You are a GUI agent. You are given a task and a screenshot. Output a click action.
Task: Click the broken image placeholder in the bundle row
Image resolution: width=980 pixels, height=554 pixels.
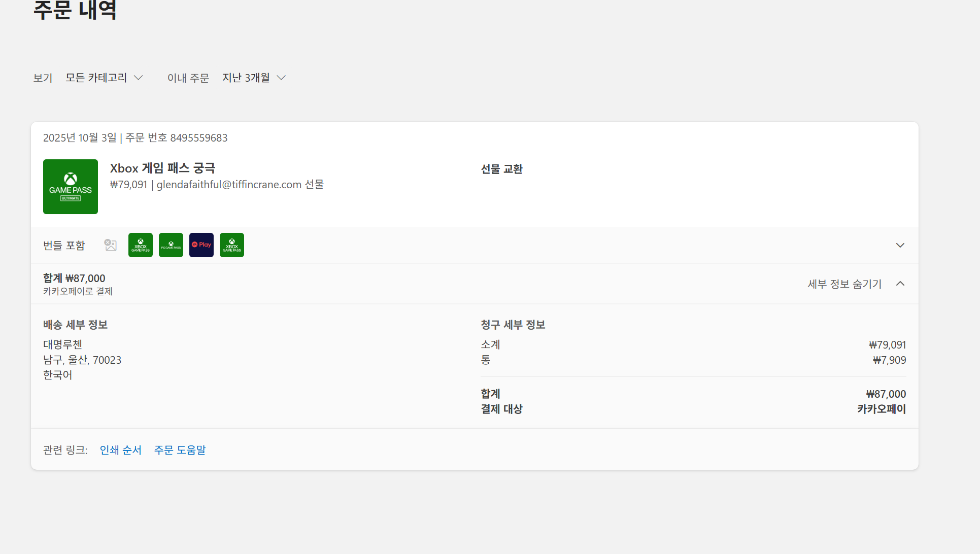tap(110, 245)
